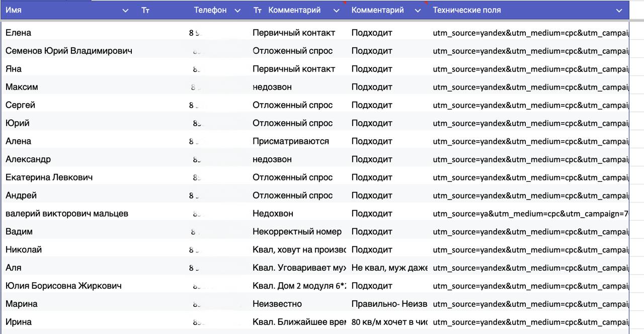Screen dimensions: 644x334
Task: Click the валерий викторович мальцев cell
Action: [x=67, y=214]
